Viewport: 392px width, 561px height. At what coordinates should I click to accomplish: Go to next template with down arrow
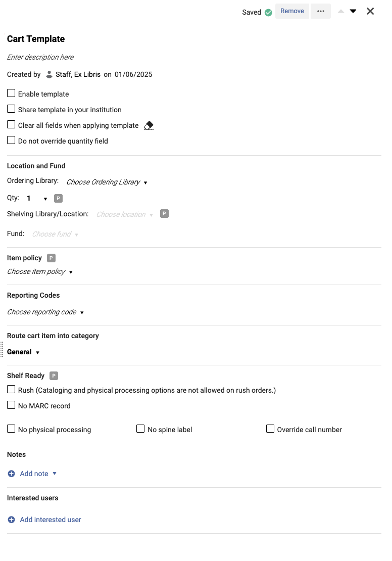click(353, 11)
